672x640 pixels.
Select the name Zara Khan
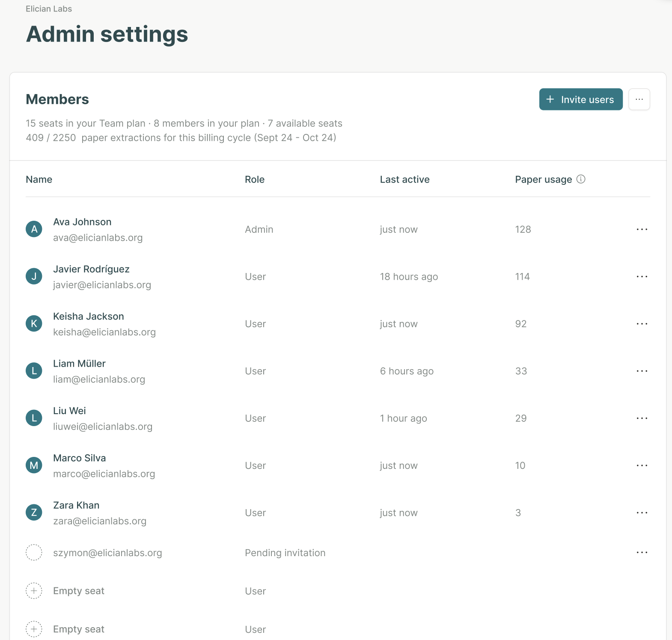76,505
